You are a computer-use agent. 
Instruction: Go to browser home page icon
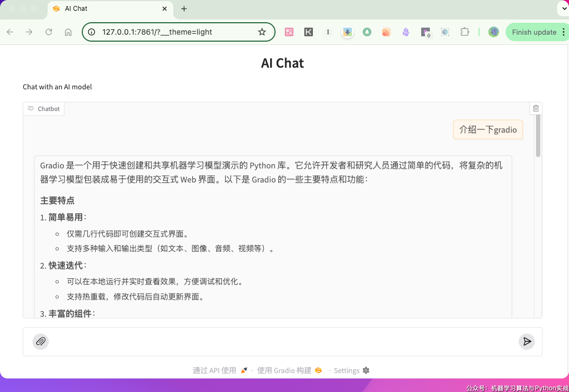click(68, 32)
